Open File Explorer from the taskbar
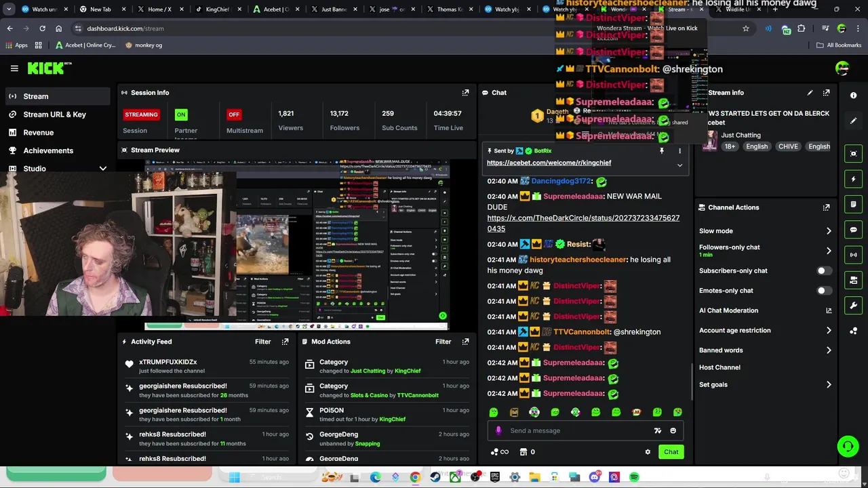Viewport: 868px width, 488px height. tap(534, 477)
